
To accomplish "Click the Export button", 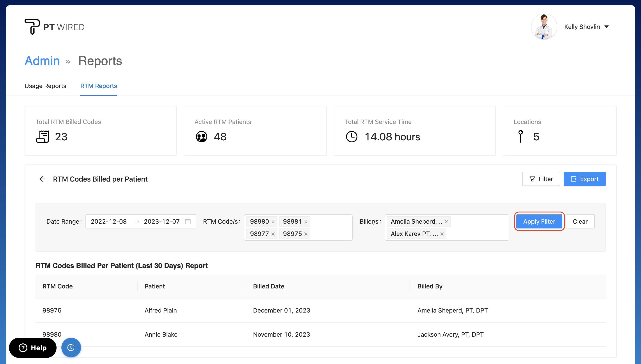I will [584, 179].
